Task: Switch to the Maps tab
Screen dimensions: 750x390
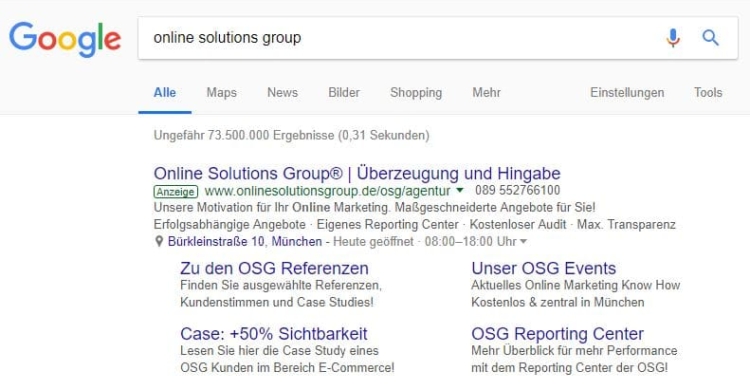Action: [x=221, y=93]
